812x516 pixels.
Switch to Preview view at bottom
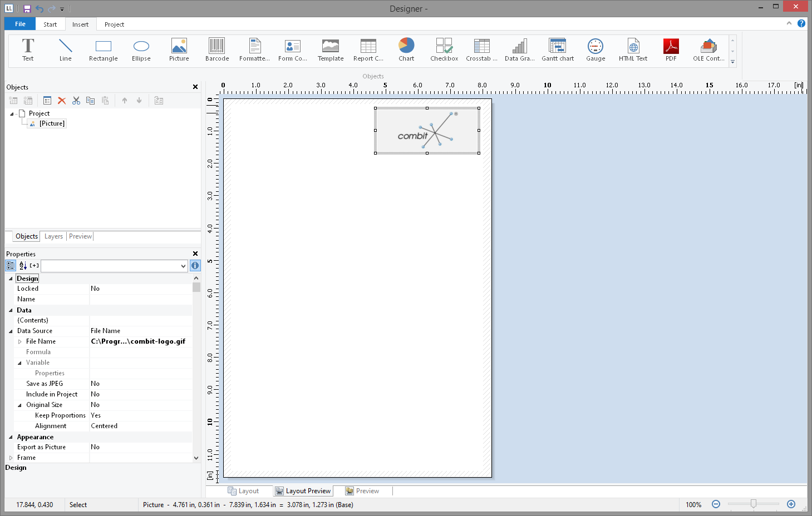coord(362,491)
